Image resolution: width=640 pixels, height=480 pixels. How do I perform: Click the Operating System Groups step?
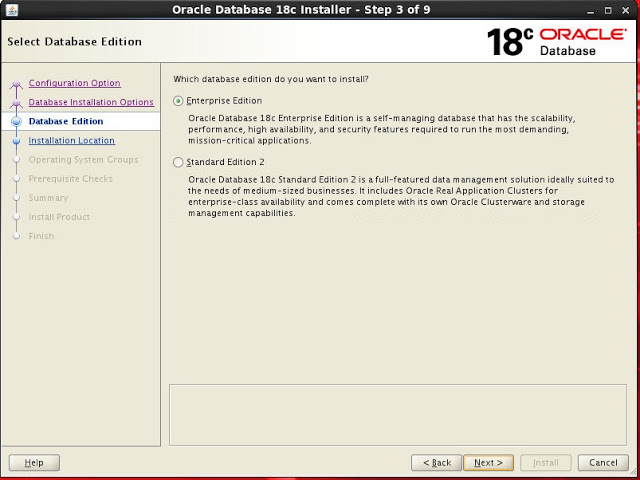pyautogui.click(x=83, y=160)
